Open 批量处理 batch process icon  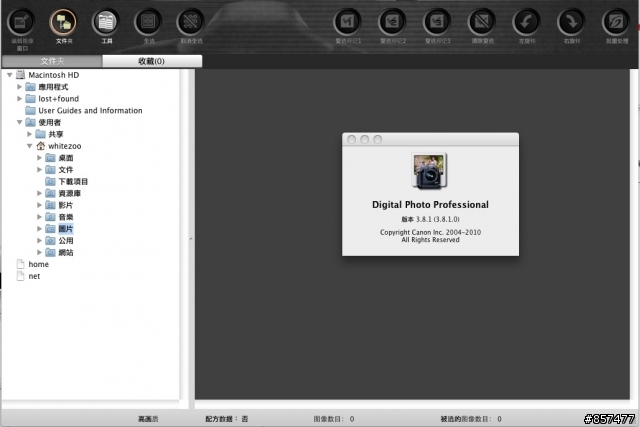point(616,22)
